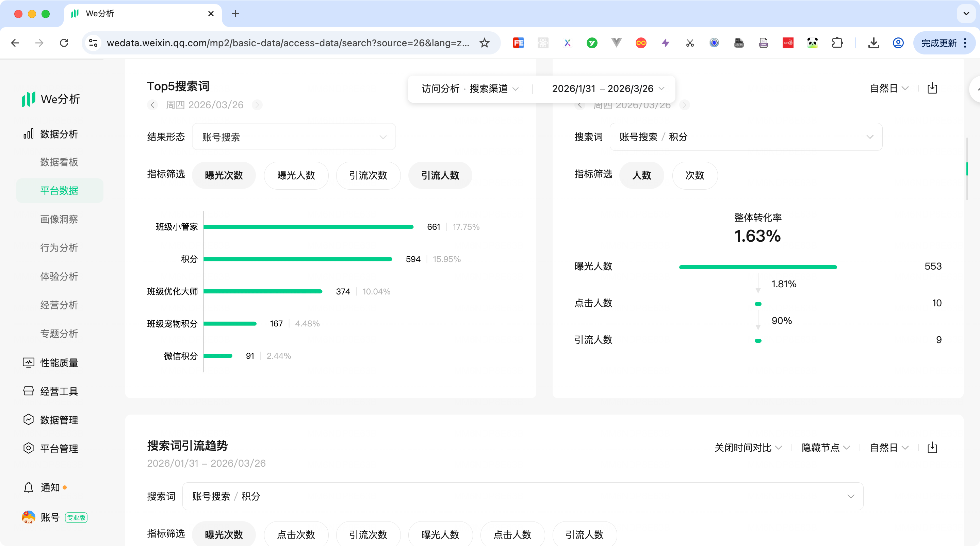Click the 平台管理 hexagon icon
This screenshot has height=546, width=980.
29,448
